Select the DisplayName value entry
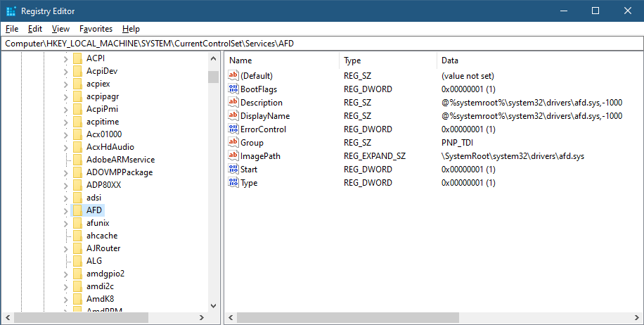This screenshot has height=325, width=644. pyautogui.click(x=265, y=116)
